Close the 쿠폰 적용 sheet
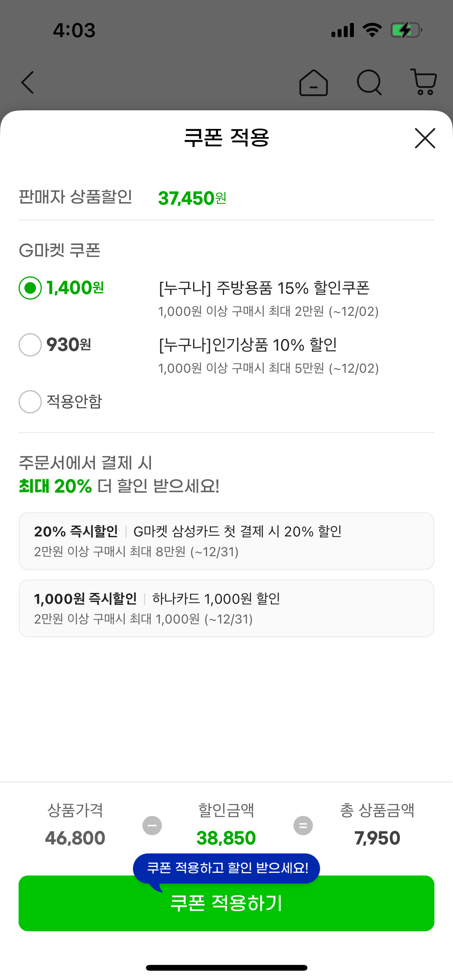 point(425,138)
